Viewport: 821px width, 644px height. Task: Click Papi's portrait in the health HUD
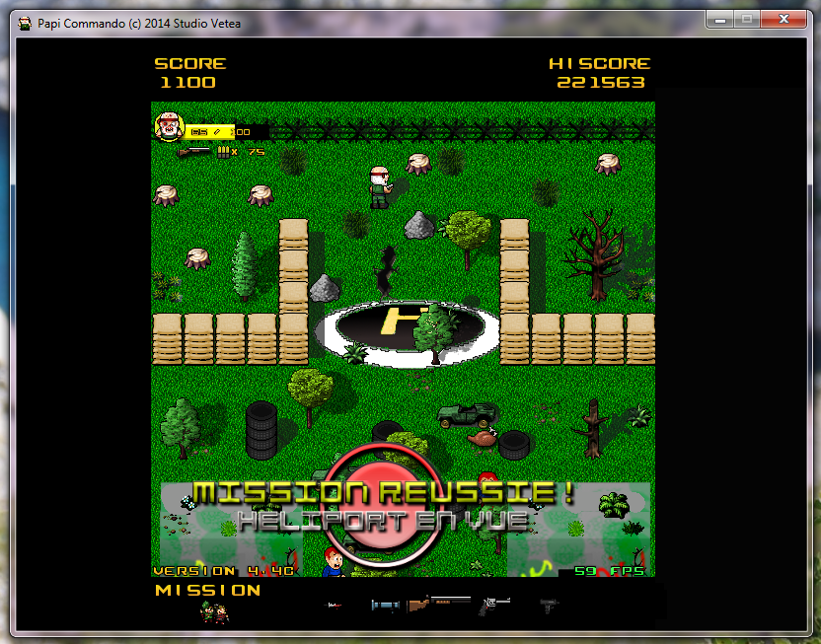[170, 127]
